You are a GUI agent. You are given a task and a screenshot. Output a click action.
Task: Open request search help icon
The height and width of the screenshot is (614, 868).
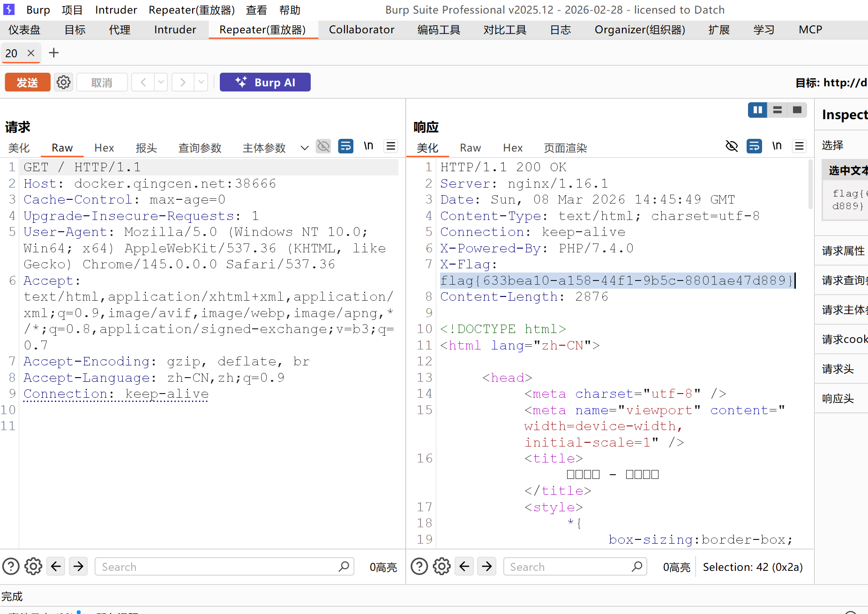11,567
